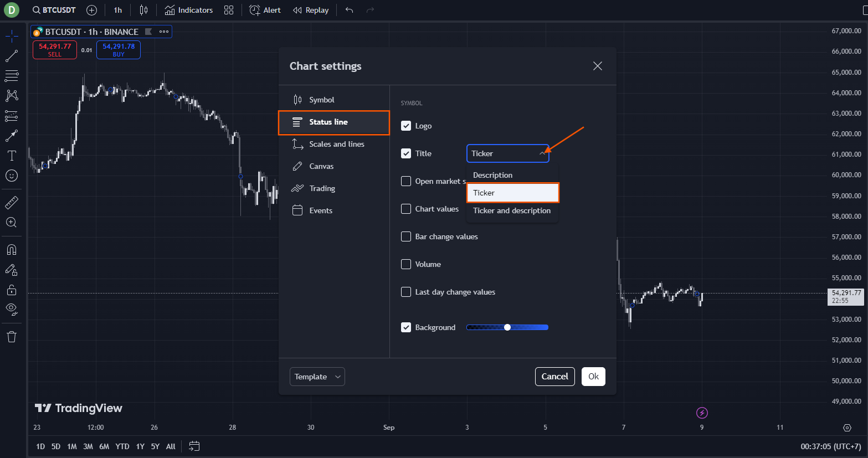This screenshot has height=458, width=868.
Task: Select the ruler measure tool
Action: click(x=12, y=203)
